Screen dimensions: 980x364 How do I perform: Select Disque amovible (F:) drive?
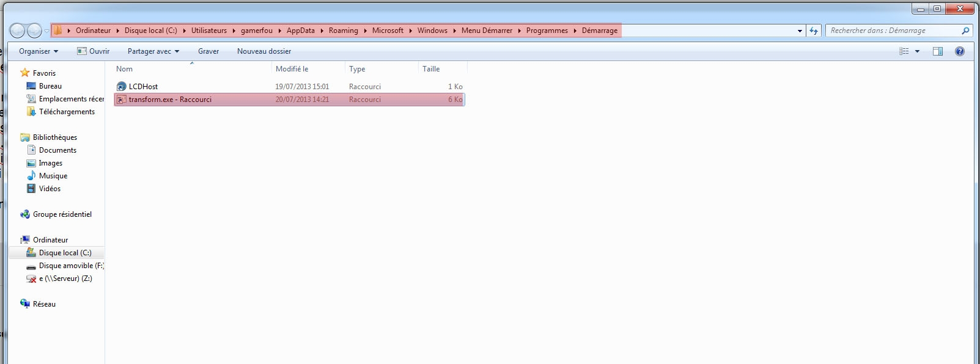coord(70,266)
